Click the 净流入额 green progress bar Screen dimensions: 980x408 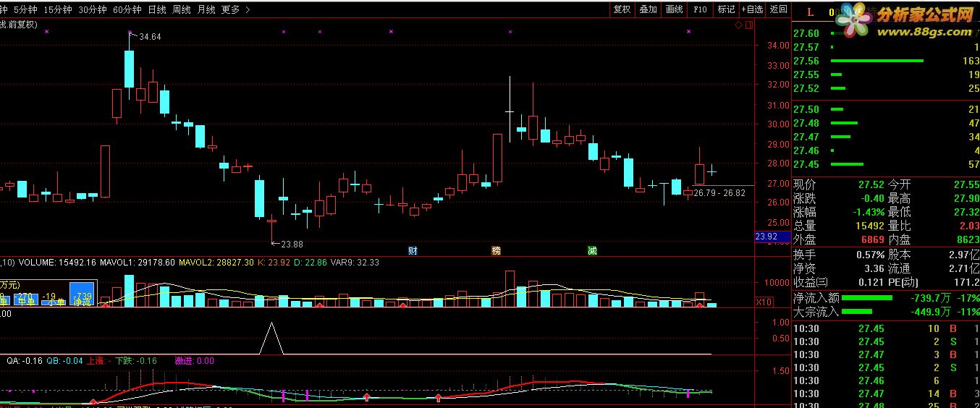[x=867, y=297]
